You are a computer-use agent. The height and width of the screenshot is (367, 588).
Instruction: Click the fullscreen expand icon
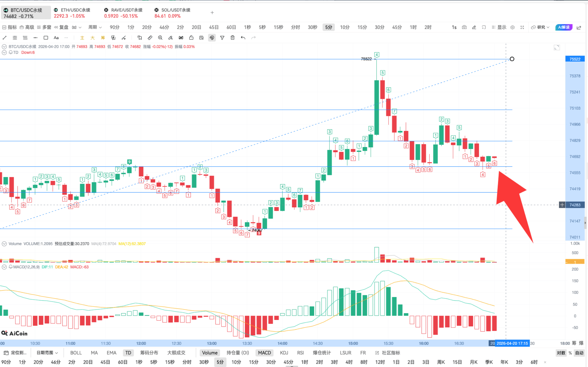(522, 27)
